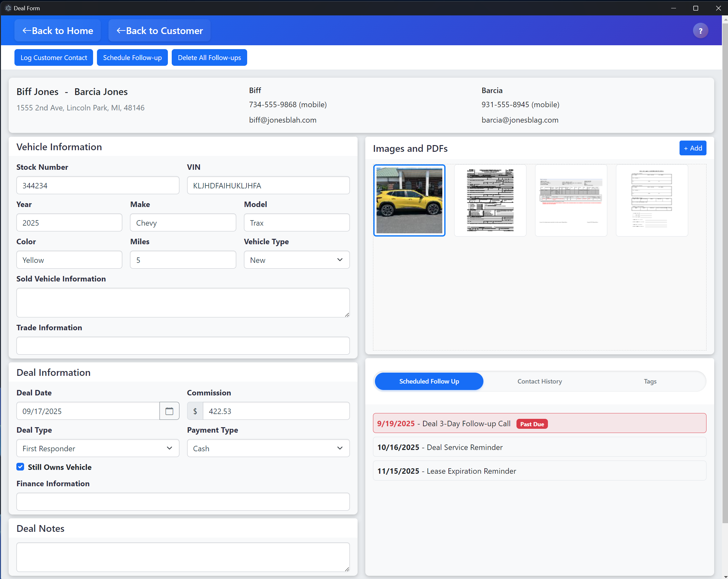
Task: Switch to the Contact History tab
Action: 539,381
